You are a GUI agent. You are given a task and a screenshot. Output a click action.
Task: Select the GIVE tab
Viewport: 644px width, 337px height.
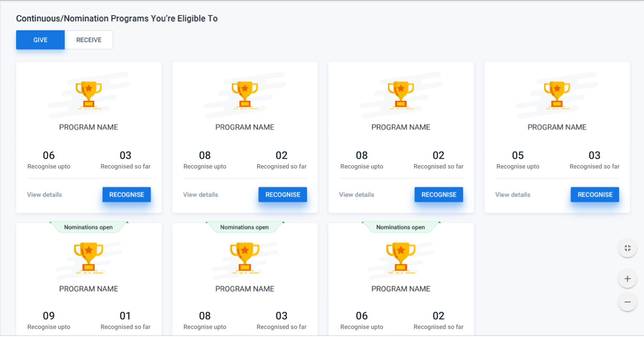(x=40, y=39)
